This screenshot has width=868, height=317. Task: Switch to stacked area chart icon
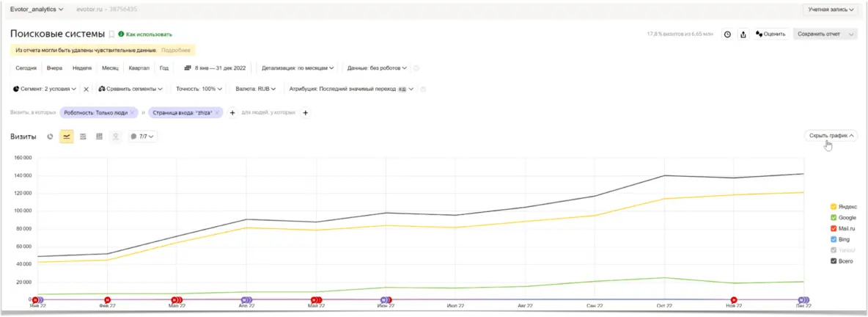83,136
